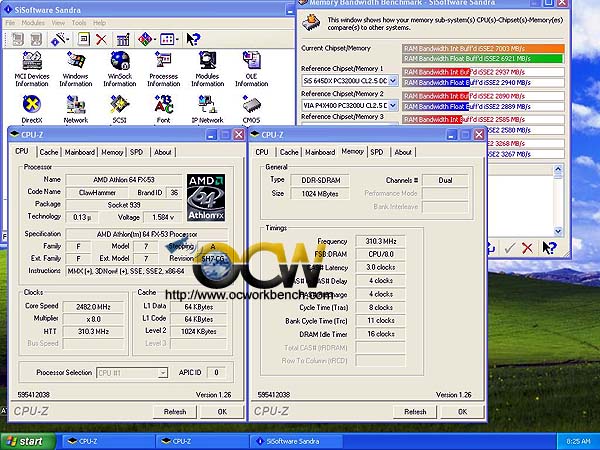This screenshot has height=450, width=600.
Task: Click the view options toolbar icon in Sandra
Action: tap(169, 39)
